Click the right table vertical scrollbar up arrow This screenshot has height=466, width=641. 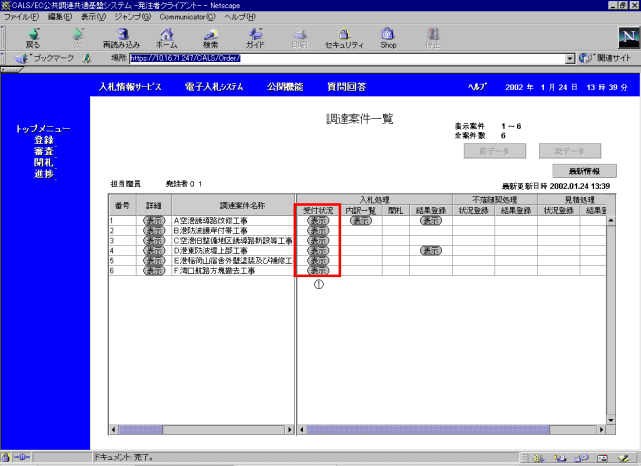point(611,221)
